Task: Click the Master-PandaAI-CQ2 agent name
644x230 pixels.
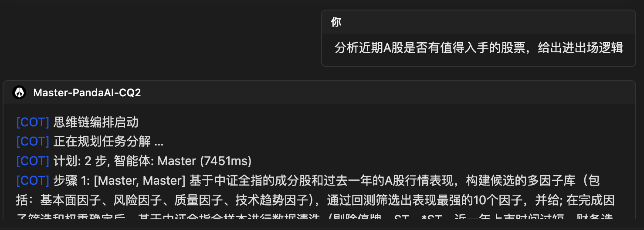Action: pos(87,93)
